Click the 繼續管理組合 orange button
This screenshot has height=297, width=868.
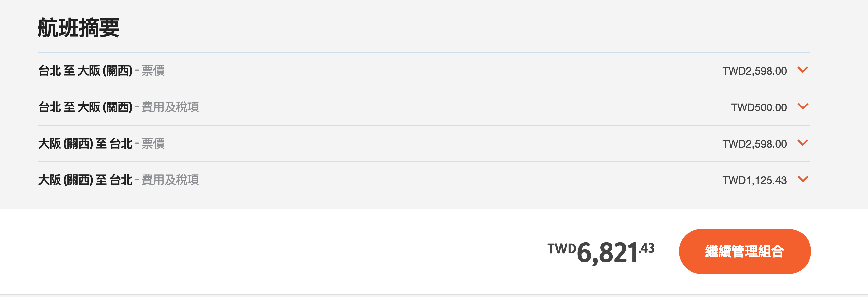click(745, 251)
